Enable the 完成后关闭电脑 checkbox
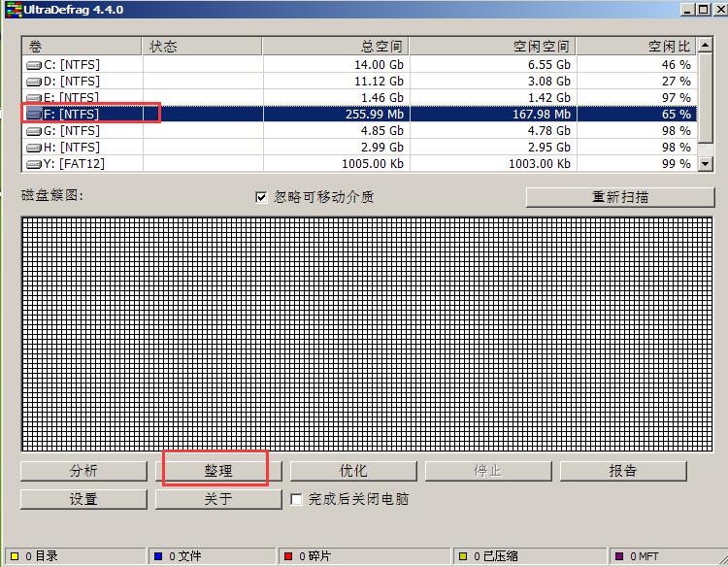728x567 pixels. (296, 499)
